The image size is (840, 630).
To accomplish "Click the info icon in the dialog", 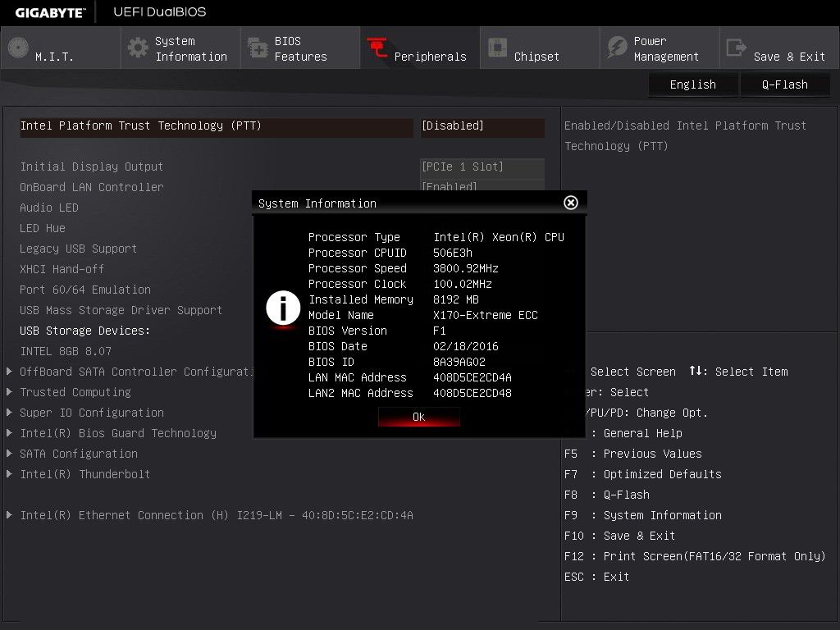I will 283,308.
